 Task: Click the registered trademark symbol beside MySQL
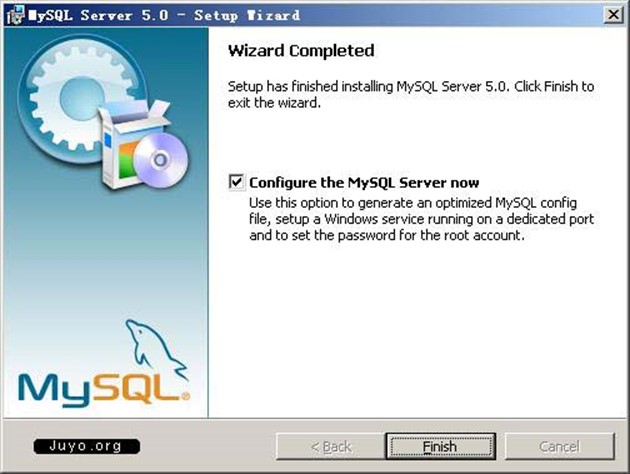pos(186,396)
